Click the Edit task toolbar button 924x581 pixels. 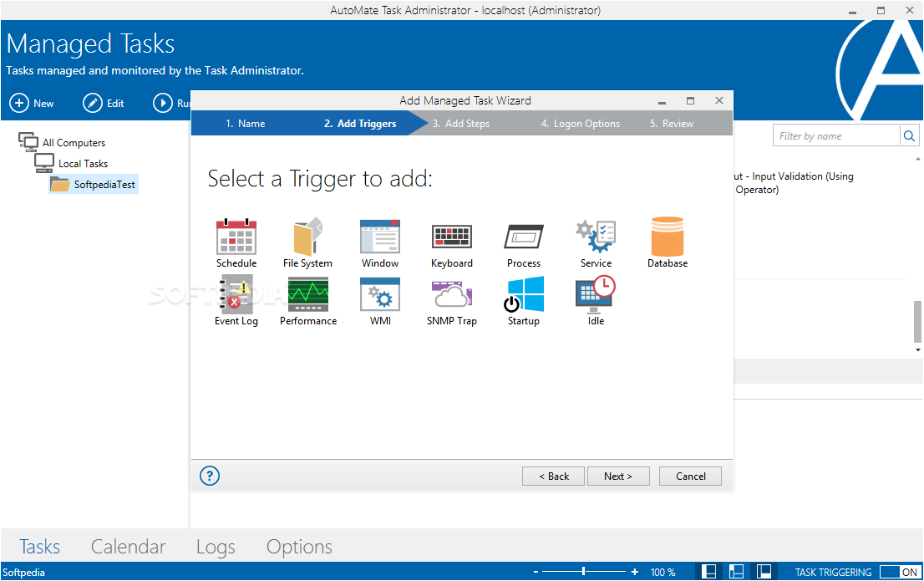coord(104,103)
